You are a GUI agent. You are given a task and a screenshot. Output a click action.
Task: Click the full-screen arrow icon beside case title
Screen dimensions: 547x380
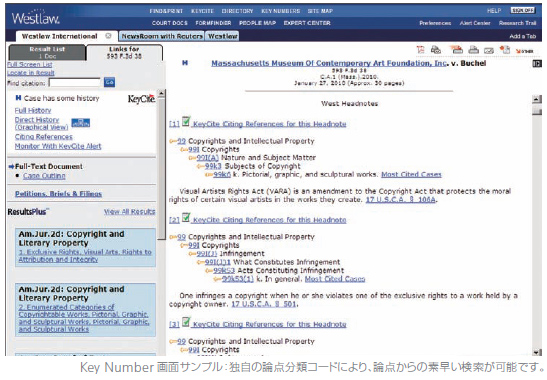[537, 64]
